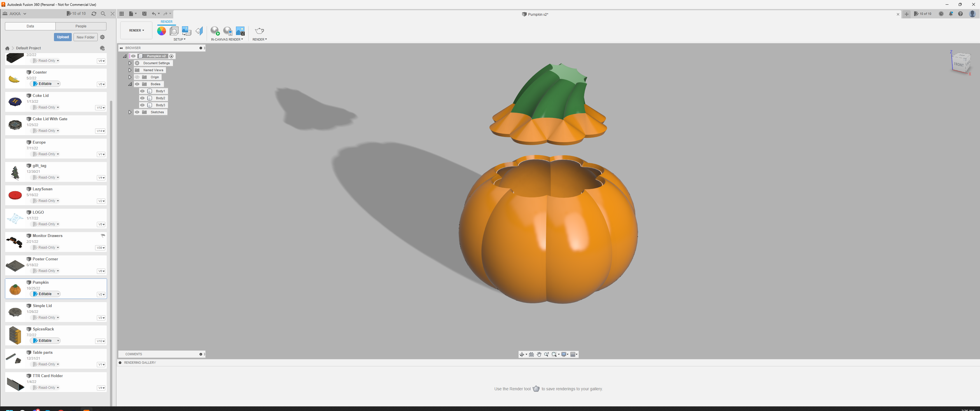Open the Decal tool
Image resolution: width=980 pixels, height=411 pixels.
186,31
